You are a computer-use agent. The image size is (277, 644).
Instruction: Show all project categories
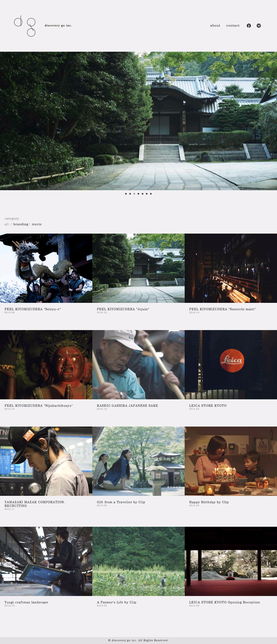point(6,224)
